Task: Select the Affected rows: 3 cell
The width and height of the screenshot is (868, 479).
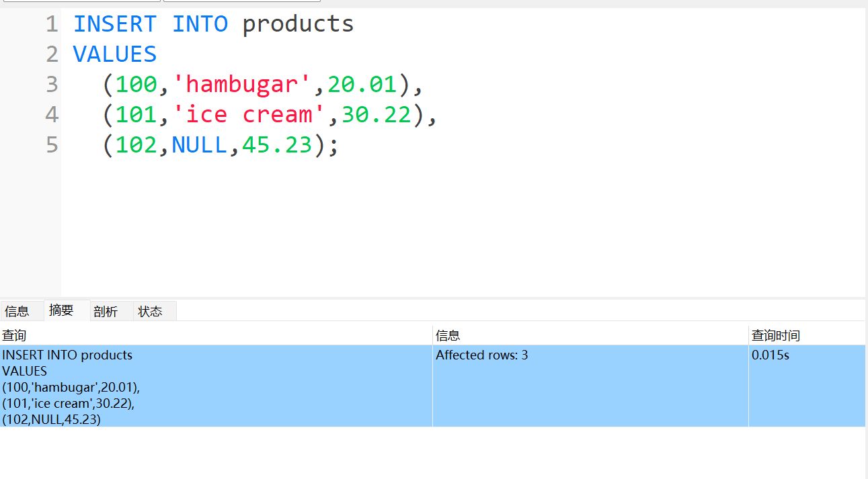Action: pyautogui.click(x=481, y=355)
